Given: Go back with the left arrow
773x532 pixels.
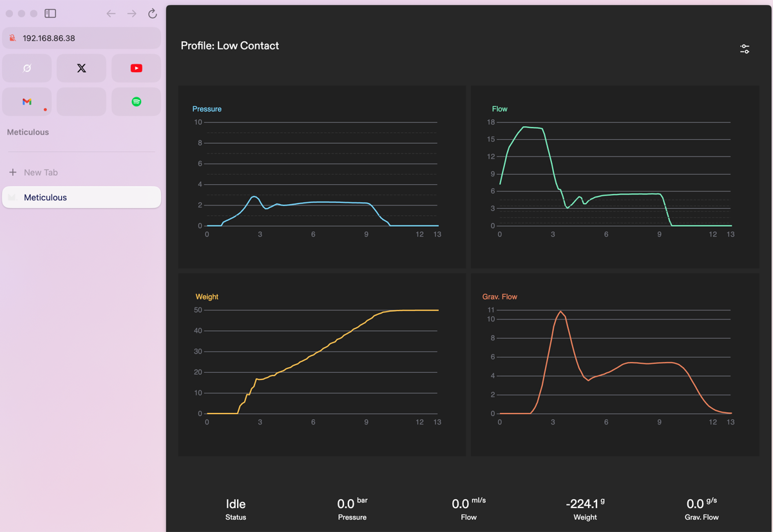Looking at the screenshot, I should point(111,14).
